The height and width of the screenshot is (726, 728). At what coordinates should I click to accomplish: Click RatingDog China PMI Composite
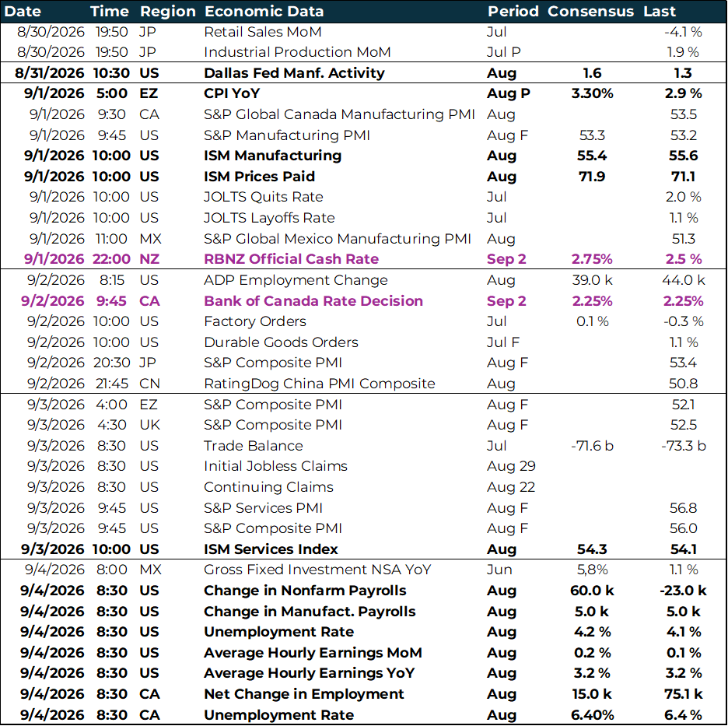320,384
